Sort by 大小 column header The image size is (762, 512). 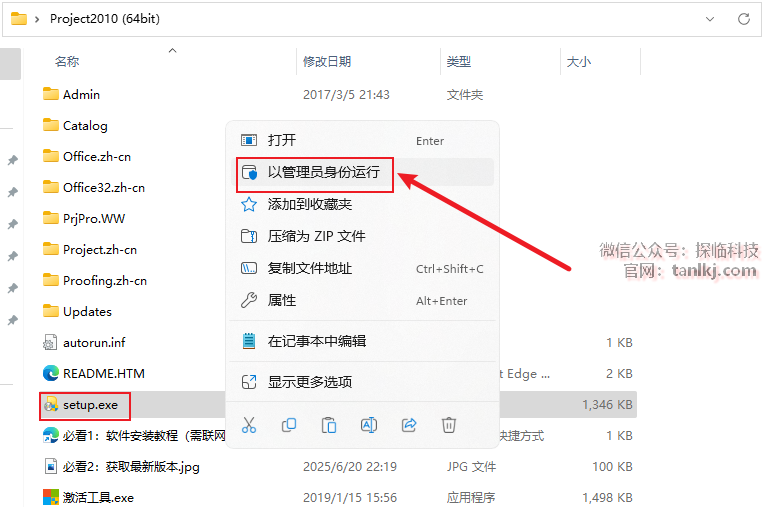pyautogui.click(x=579, y=62)
